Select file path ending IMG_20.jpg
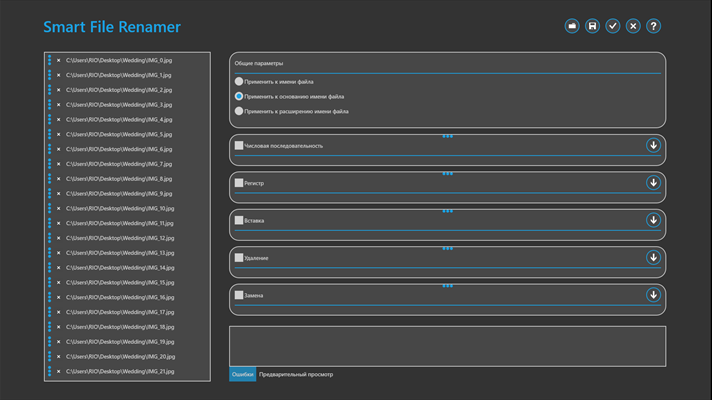This screenshot has height=400, width=712. point(120,357)
